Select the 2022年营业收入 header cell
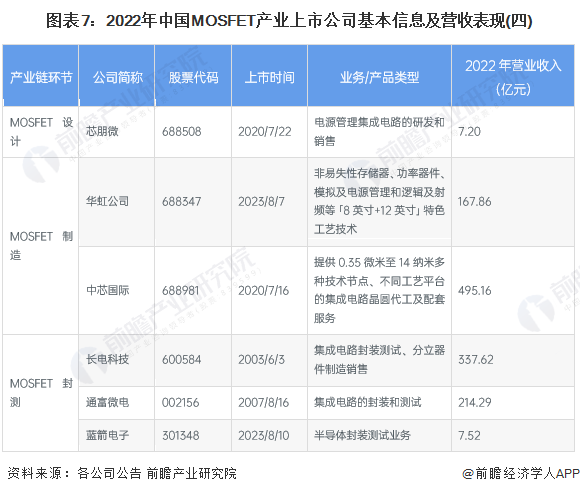The image size is (580, 494). click(x=513, y=76)
